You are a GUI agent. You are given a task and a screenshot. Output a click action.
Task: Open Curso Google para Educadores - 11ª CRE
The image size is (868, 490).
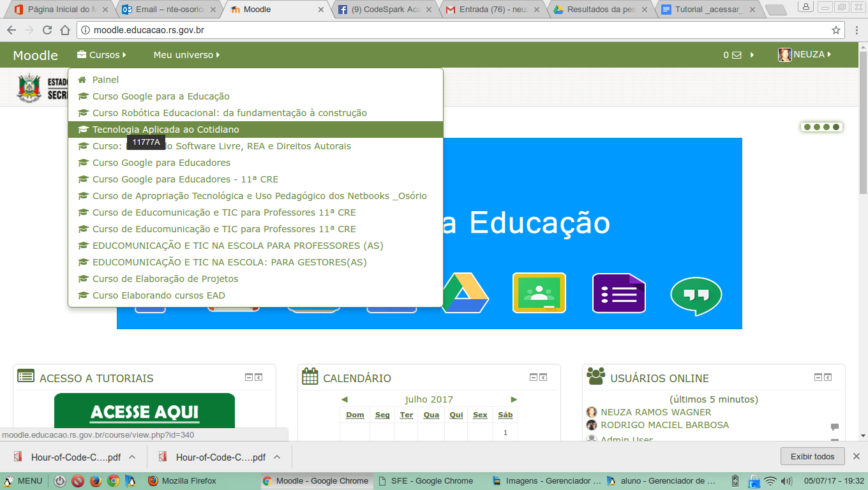[x=255, y=179]
